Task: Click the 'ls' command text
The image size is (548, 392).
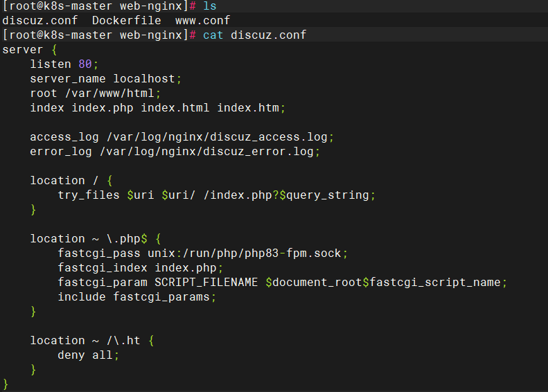Action: (210, 6)
